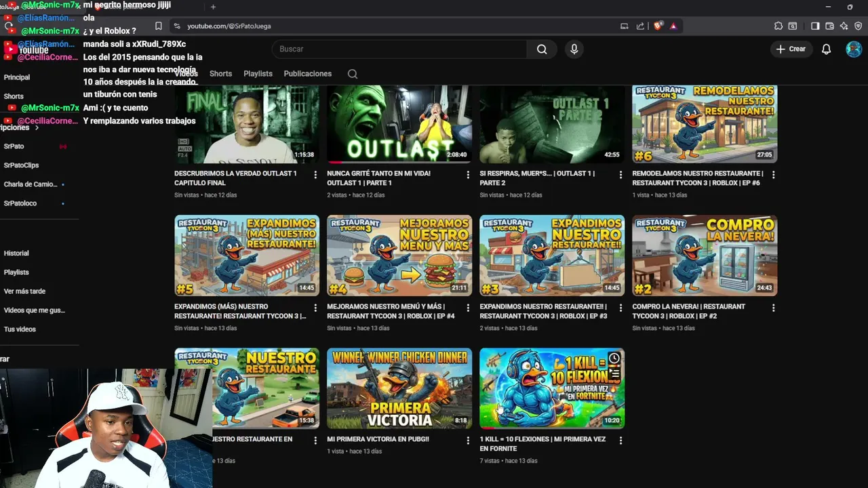
Task: Activate voice search microphone icon
Action: tap(574, 49)
